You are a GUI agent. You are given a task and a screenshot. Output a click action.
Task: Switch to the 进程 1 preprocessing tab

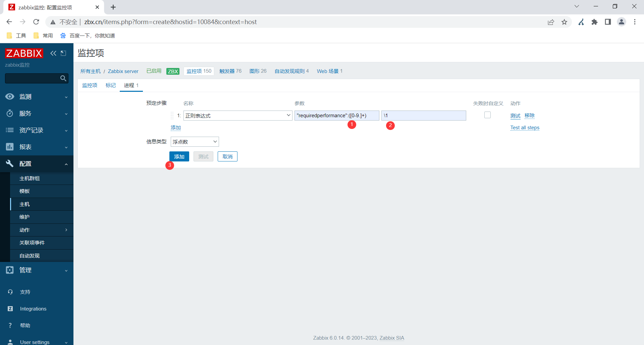[131, 85]
